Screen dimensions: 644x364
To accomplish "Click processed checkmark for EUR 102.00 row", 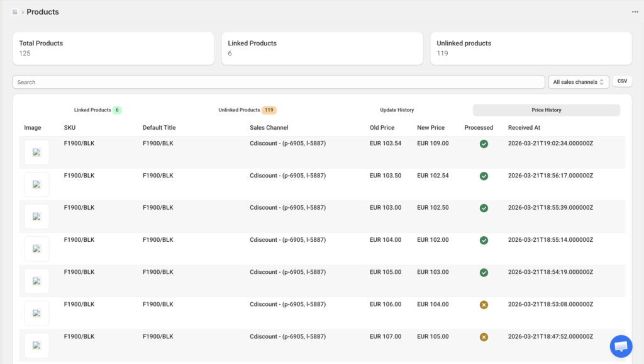I will click(x=484, y=241).
